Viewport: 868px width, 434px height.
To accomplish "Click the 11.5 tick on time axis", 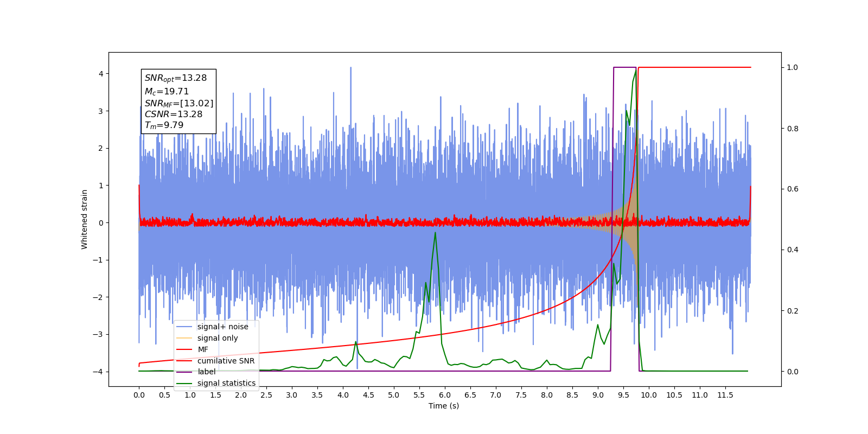I will (x=725, y=395).
